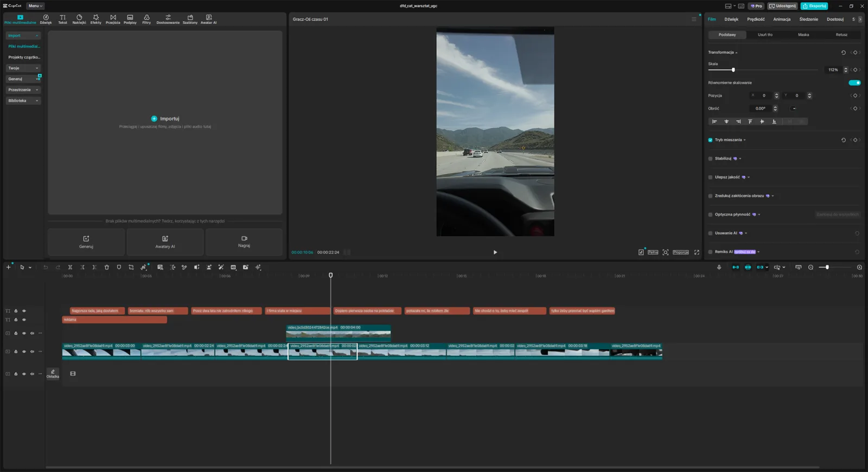Open the Tekst panel in the top toolbar
868x472 pixels.
[62, 20]
